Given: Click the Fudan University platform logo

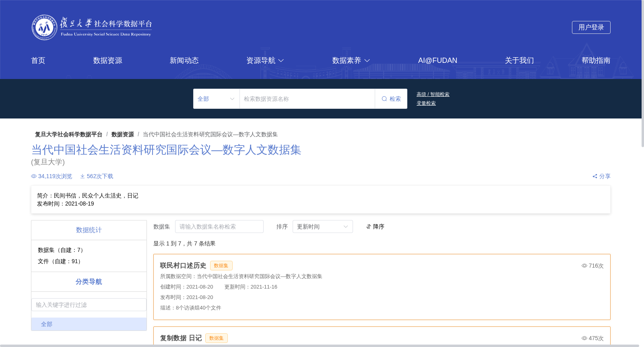Looking at the screenshot, I should (92, 27).
